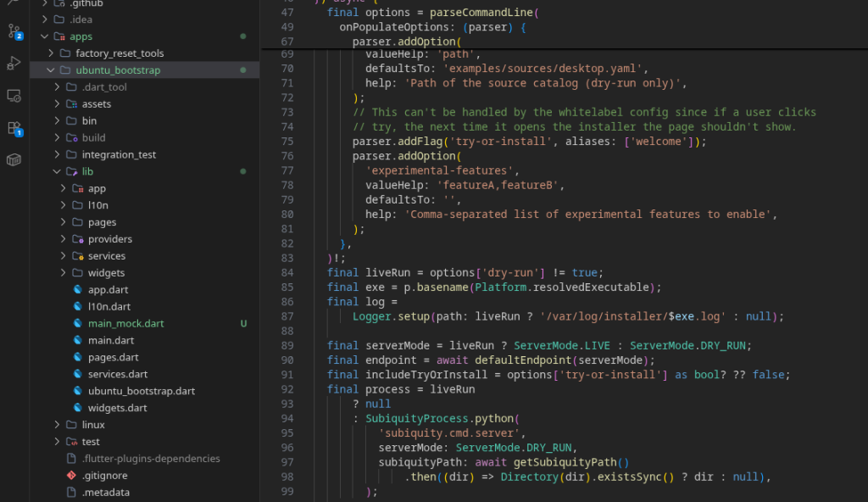Click the Dart icon next to widgets.dart
The width and height of the screenshot is (868, 502).
78,408
